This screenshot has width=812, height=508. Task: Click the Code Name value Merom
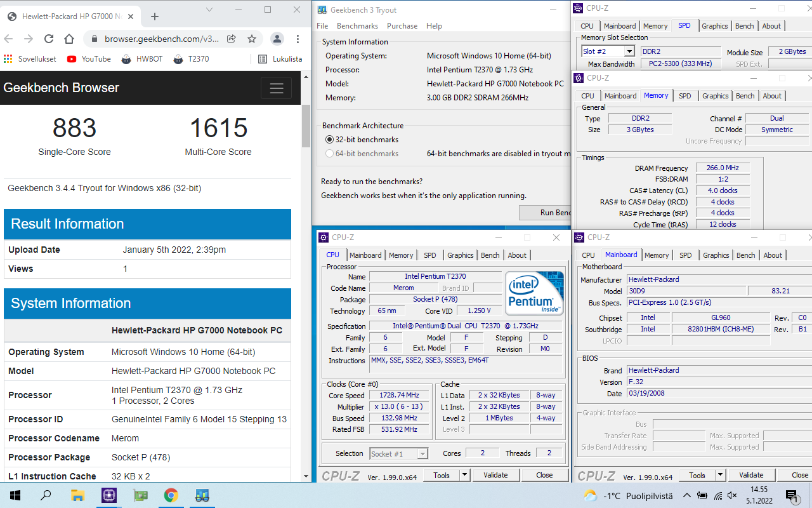[403, 288]
